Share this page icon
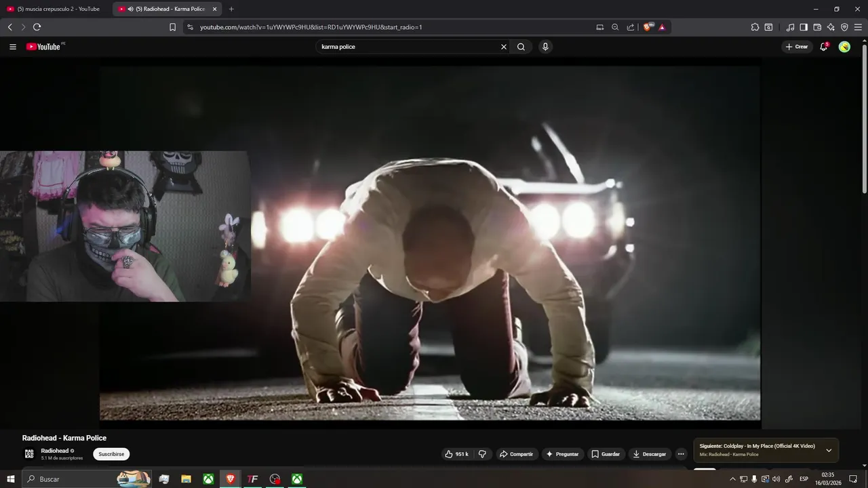 pyautogui.click(x=631, y=27)
